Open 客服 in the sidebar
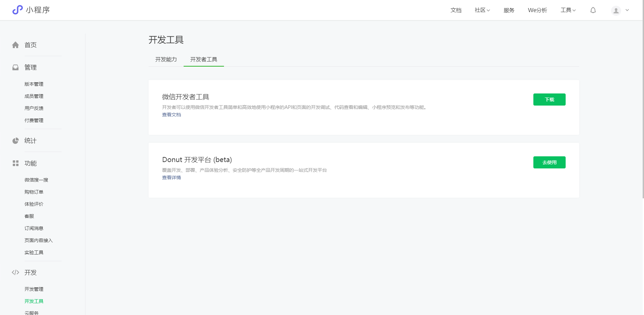Image resolution: width=644 pixels, height=315 pixels. click(29, 216)
